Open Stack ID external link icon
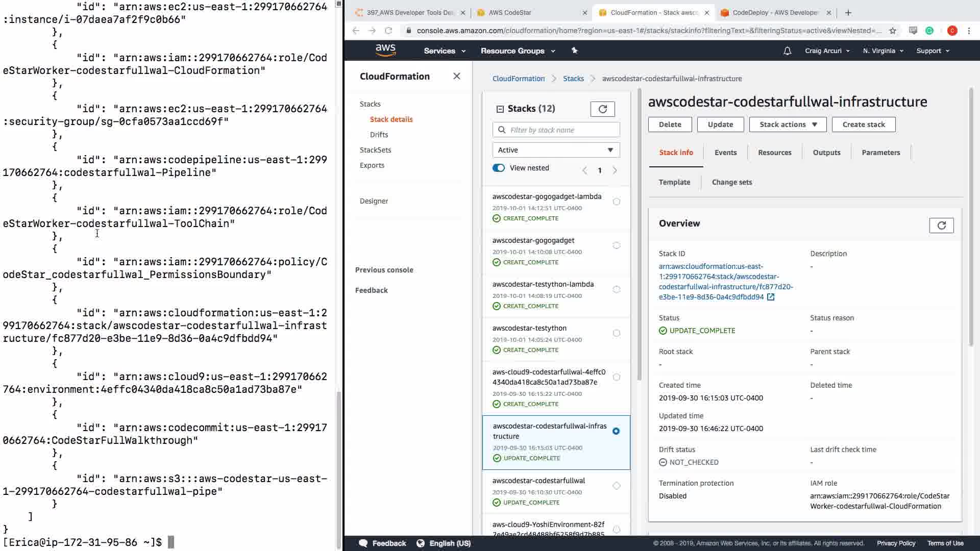 (x=771, y=297)
